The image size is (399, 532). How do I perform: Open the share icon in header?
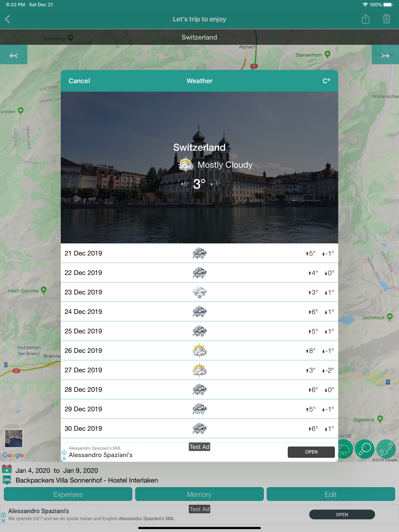(x=365, y=19)
